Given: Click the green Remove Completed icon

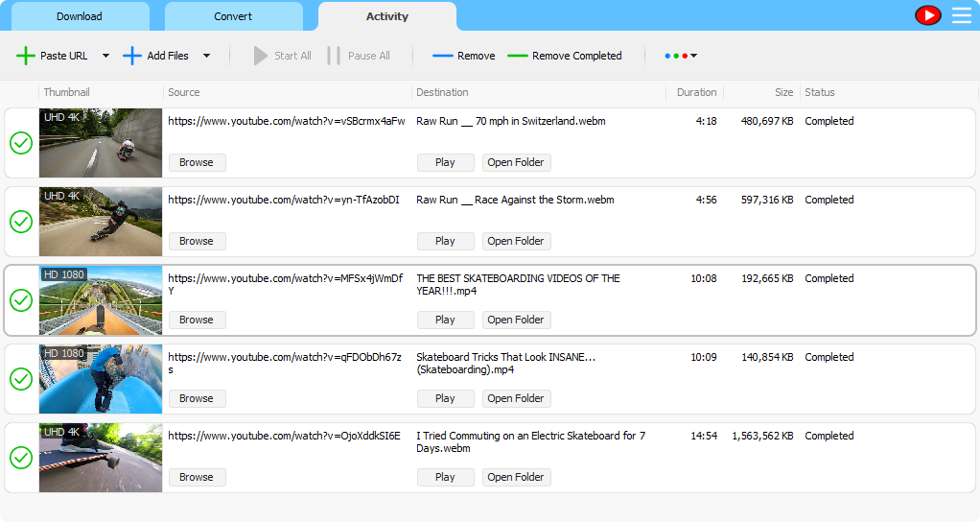Looking at the screenshot, I should (518, 56).
